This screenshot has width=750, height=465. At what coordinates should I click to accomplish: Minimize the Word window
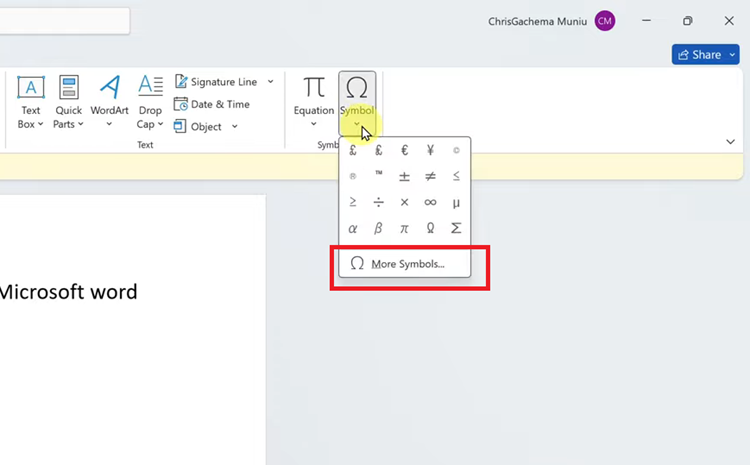(x=646, y=21)
